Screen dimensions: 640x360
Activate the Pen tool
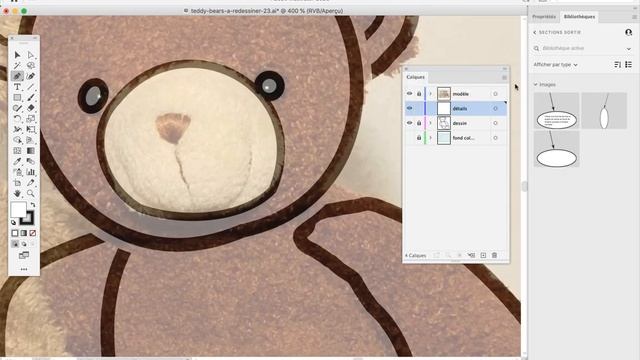click(x=17, y=76)
